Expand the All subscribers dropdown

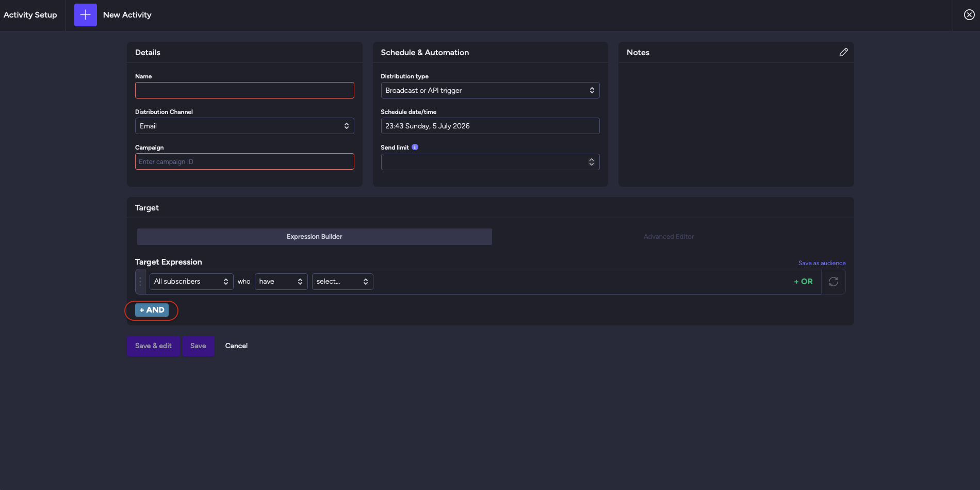point(191,282)
